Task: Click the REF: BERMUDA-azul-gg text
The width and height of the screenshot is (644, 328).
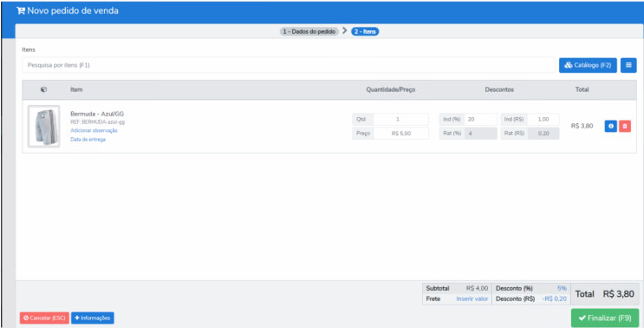Action: point(97,122)
